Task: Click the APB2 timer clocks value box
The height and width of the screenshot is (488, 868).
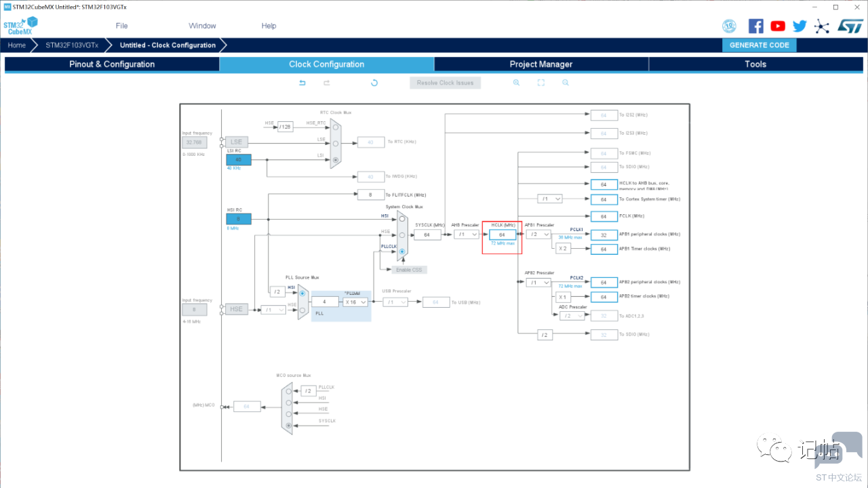Action: [x=604, y=297]
